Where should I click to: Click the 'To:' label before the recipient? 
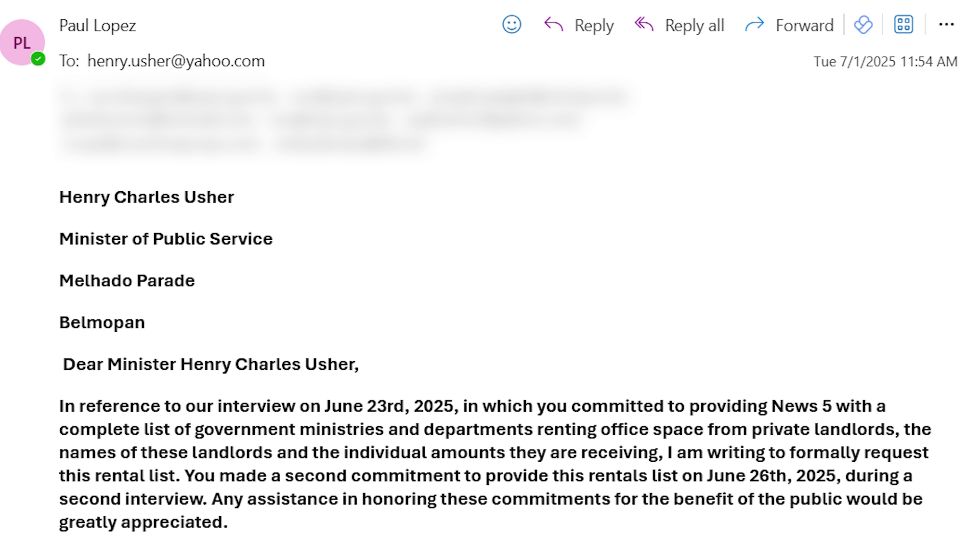(x=69, y=61)
